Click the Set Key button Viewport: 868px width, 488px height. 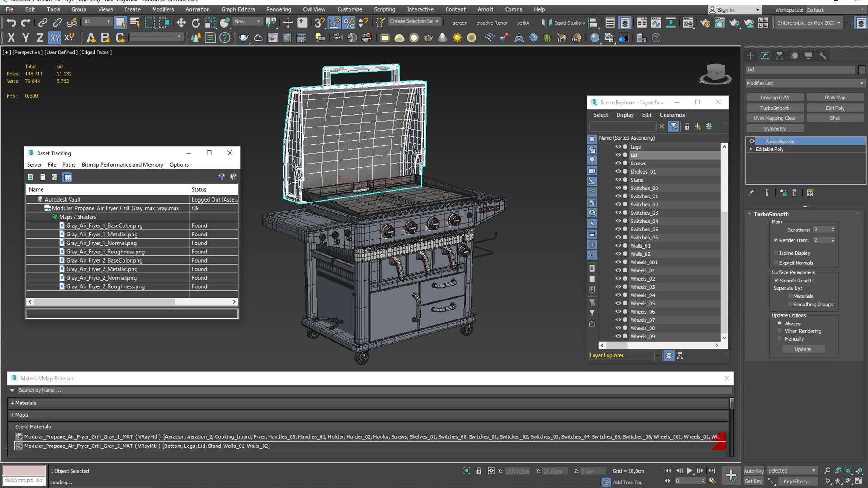click(x=753, y=481)
